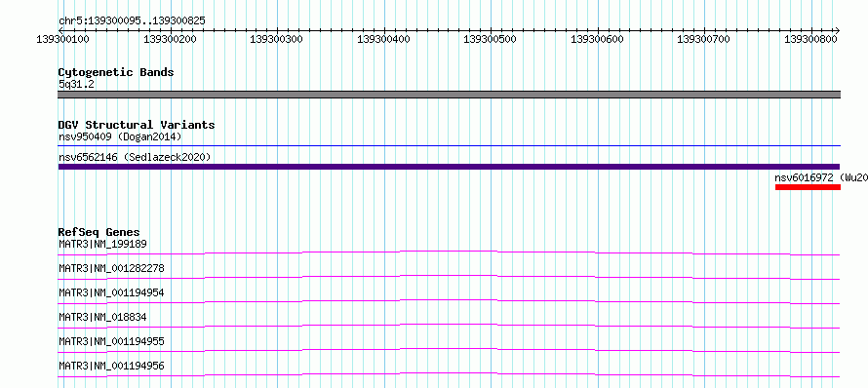Open variant nsv950409 (Dogan2014) label

point(120,136)
